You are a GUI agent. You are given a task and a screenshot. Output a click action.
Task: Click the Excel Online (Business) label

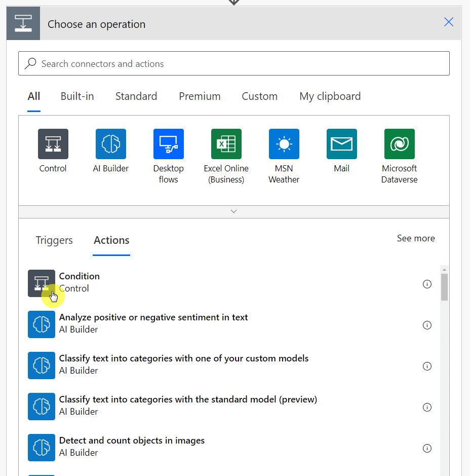click(226, 174)
